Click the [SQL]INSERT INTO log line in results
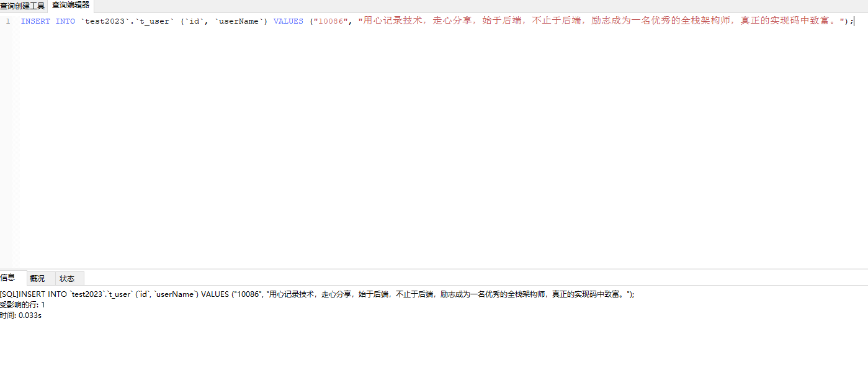This screenshot has width=868, height=390. [317, 294]
